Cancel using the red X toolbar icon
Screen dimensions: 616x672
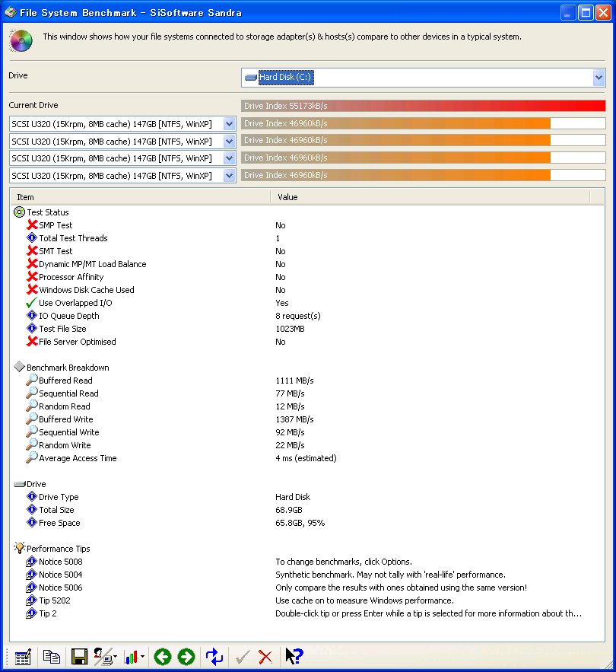[265, 657]
